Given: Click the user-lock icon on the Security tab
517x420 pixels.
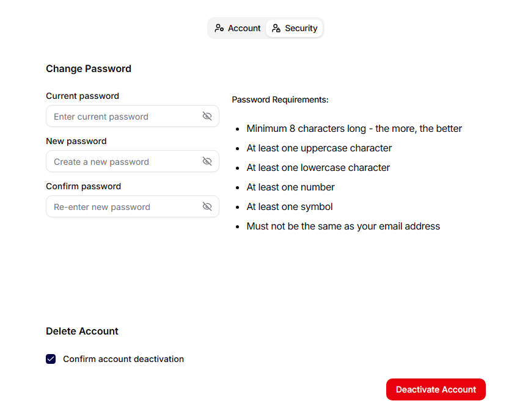Looking at the screenshot, I should 276,28.
